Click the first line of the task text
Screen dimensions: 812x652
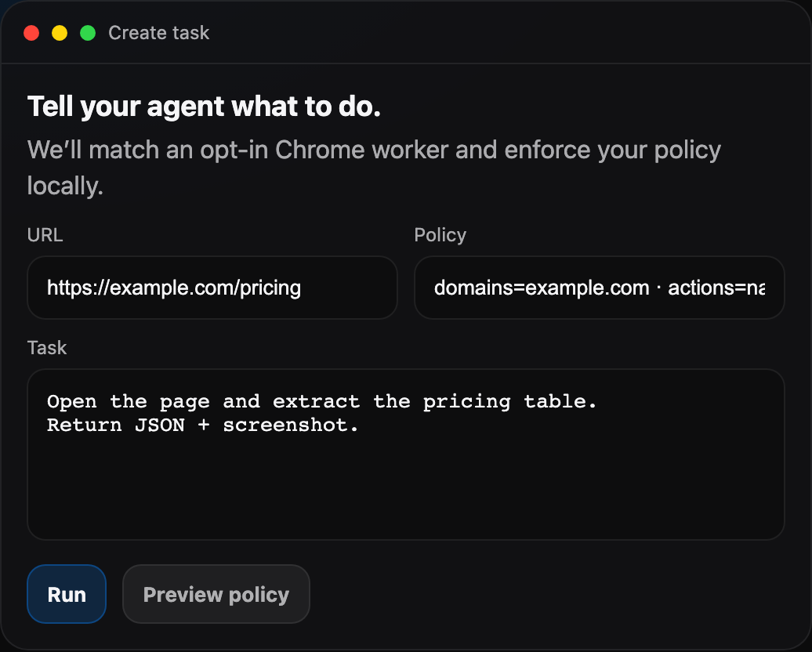(321, 401)
